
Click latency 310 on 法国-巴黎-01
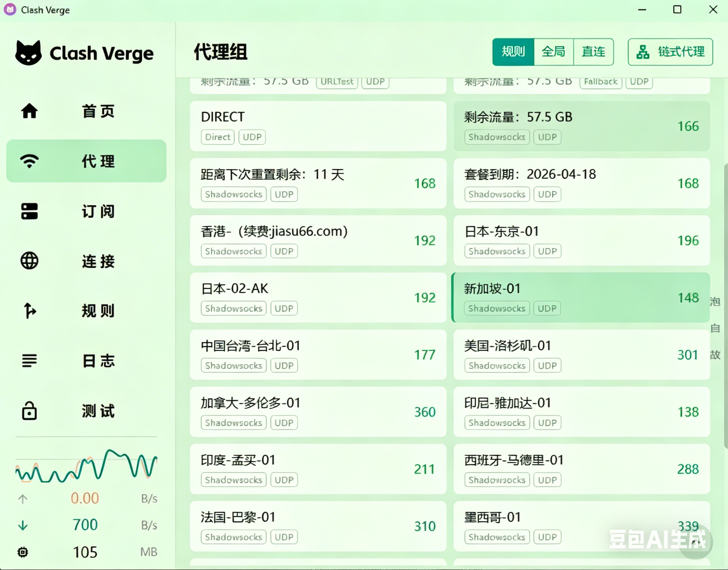425,526
